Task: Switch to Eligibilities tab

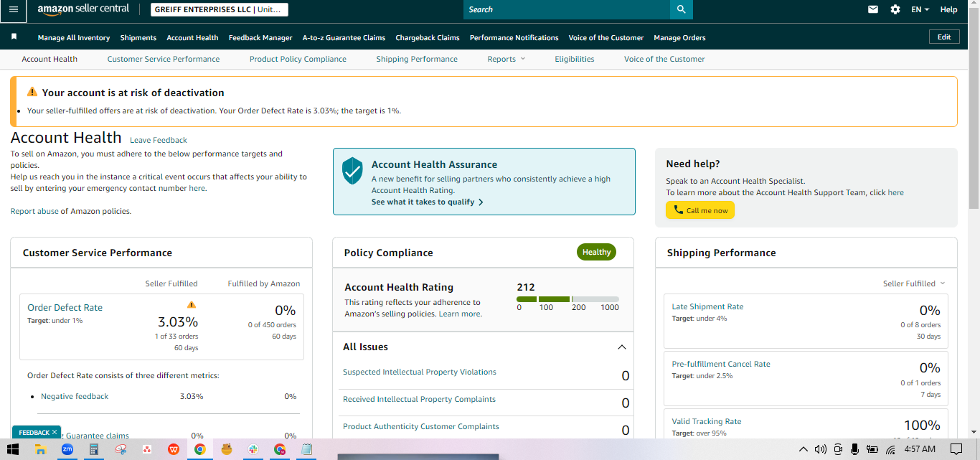Action: 575,59
